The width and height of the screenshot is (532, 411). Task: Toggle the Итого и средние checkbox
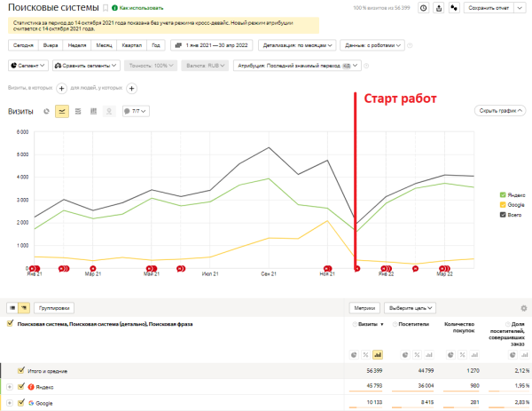pyautogui.click(x=21, y=370)
